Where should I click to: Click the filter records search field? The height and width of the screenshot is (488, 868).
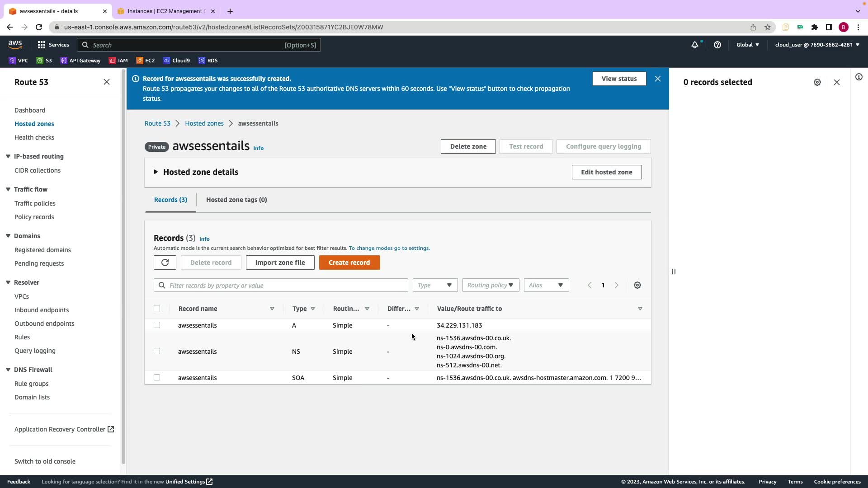point(285,286)
